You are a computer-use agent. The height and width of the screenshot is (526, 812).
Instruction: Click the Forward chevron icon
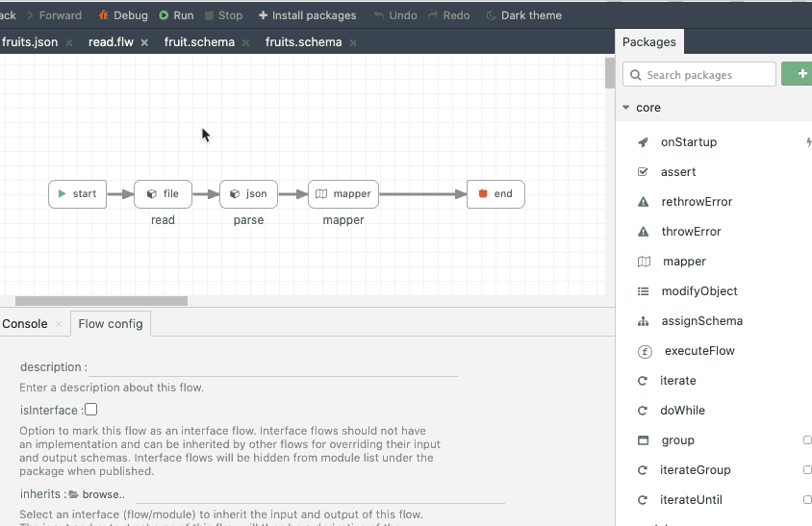30,15
